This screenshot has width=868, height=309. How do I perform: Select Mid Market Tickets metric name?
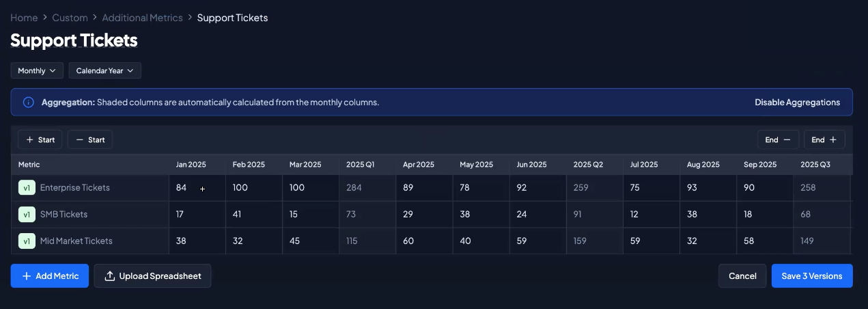tap(76, 241)
